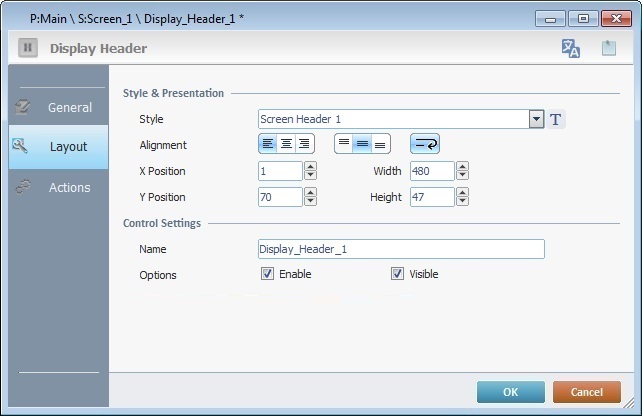Toggle the word wrap button
The width and height of the screenshot is (642, 416).
tap(424, 145)
